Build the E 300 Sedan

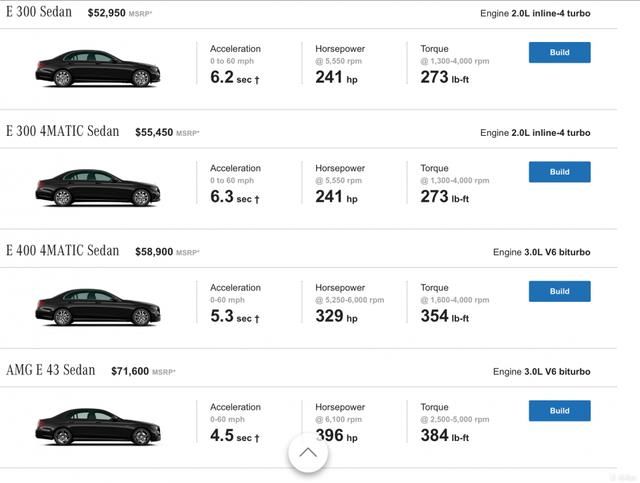559,52
